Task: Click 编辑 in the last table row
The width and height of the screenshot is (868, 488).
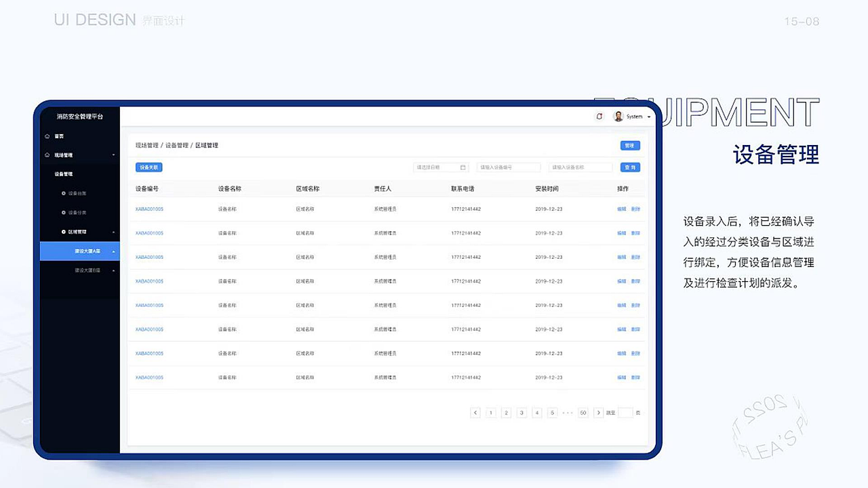Action: tap(622, 378)
